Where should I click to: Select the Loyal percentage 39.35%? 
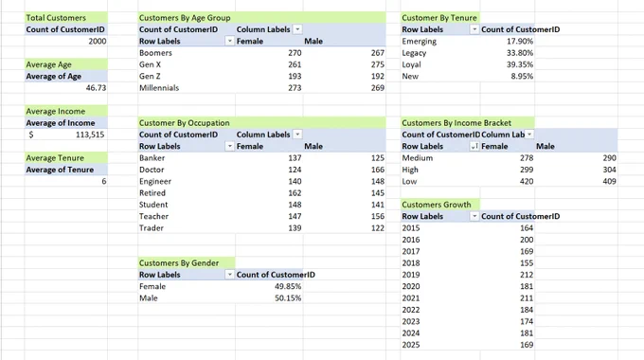click(508, 64)
